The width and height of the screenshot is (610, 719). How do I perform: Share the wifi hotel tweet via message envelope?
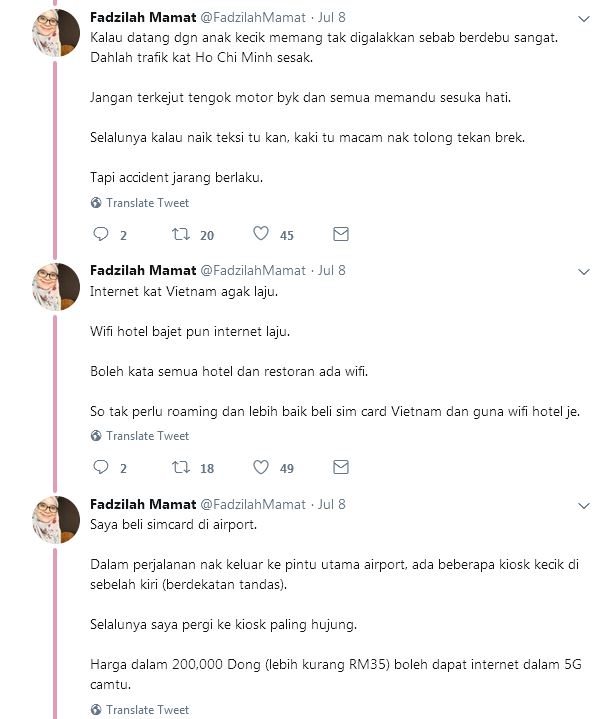(341, 467)
